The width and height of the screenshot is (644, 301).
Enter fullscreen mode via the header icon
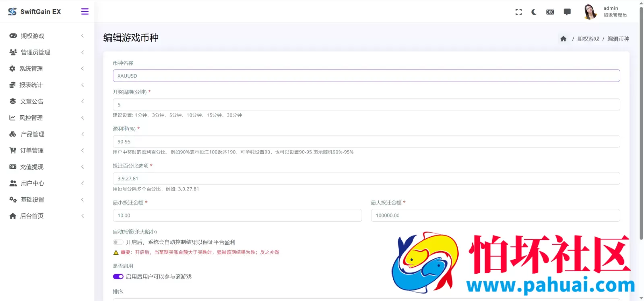[518, 12]
